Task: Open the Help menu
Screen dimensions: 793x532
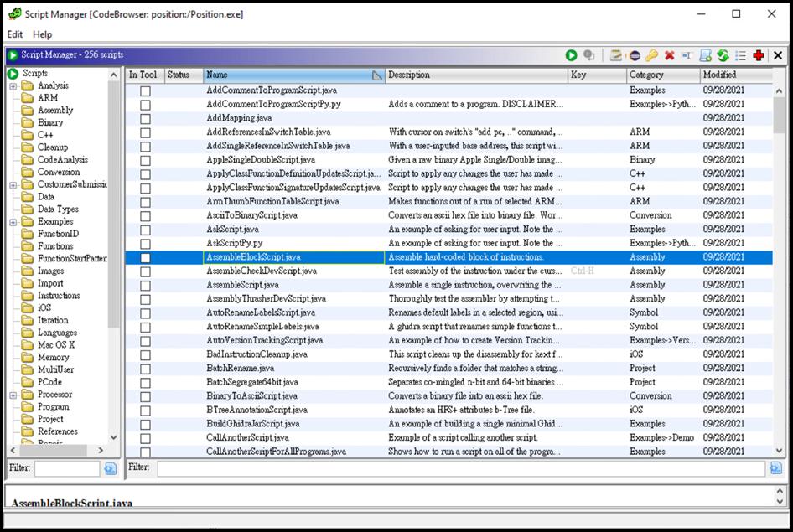Action: click(43, 34)
